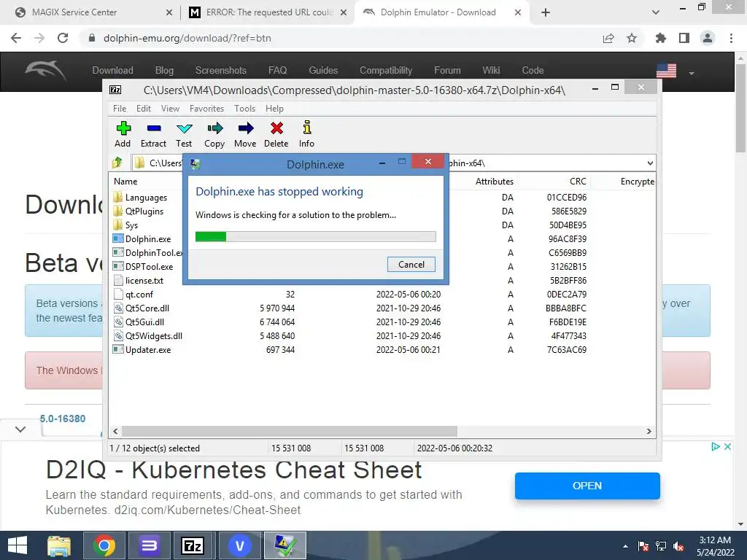
Task: Click the 7-Zip scroll right arrow
Action: tap(649, 431)
